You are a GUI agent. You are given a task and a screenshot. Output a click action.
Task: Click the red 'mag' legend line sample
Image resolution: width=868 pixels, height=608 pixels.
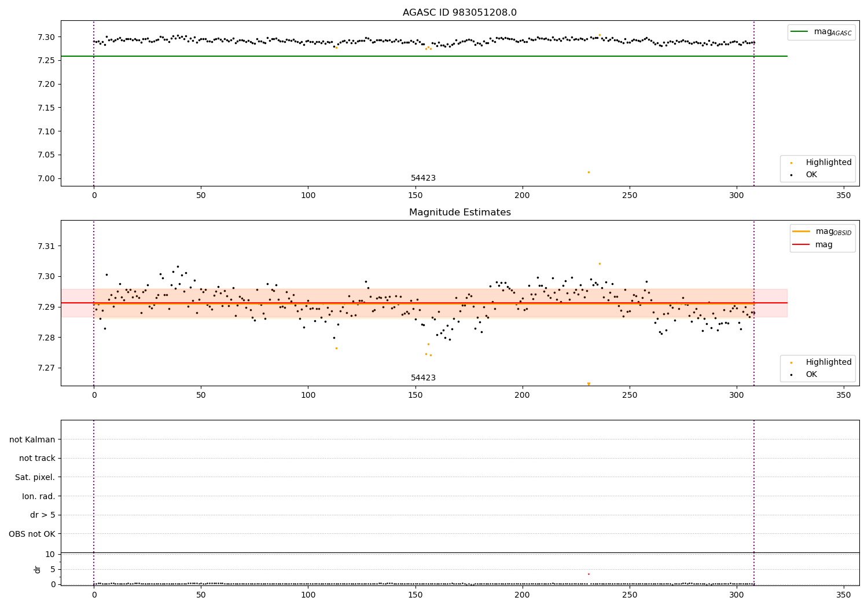pos(801,245)
